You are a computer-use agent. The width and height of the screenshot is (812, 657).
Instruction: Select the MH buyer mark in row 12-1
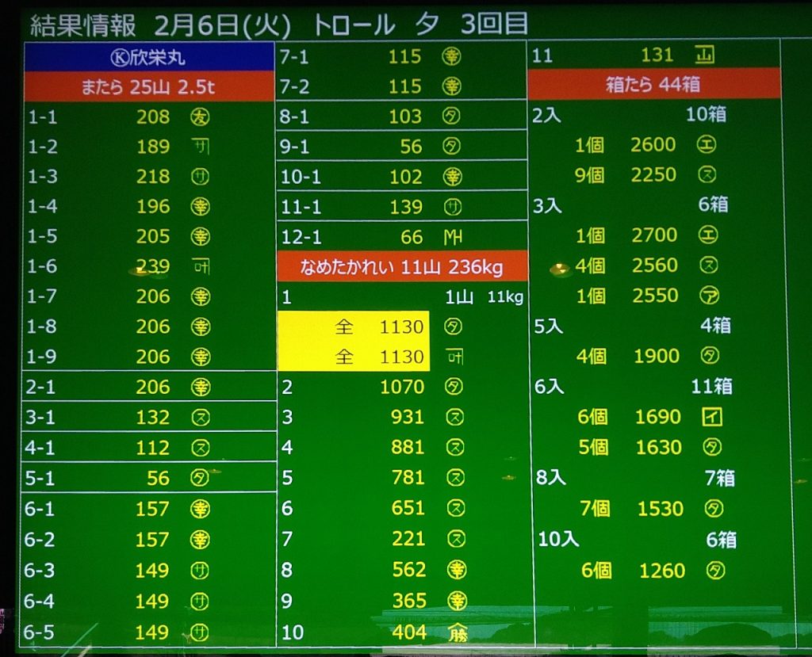454,237
